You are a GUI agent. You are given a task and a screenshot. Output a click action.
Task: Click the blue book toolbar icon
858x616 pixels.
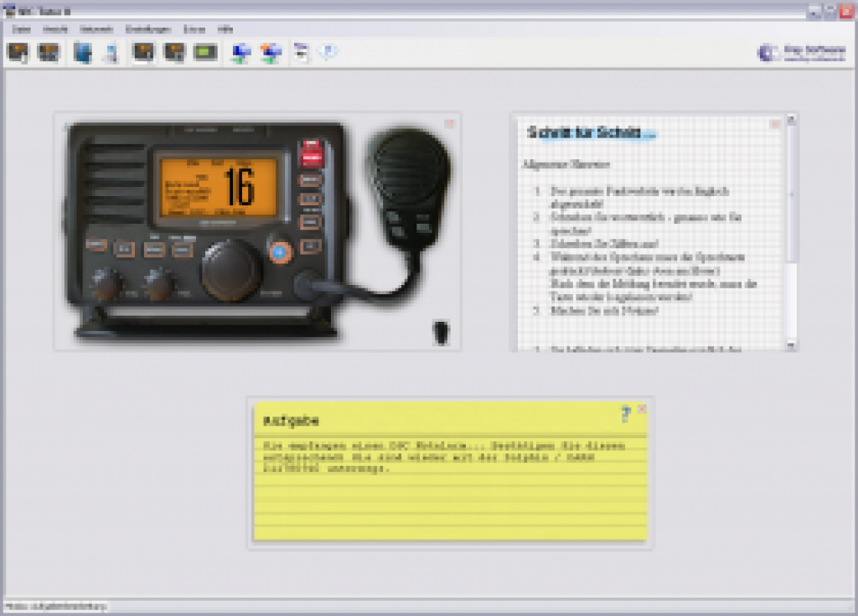coord(83,53)
